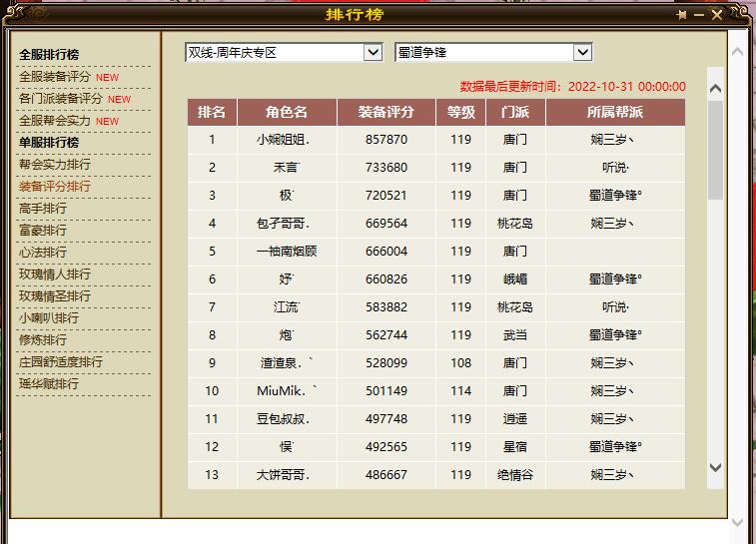Select 装备评分排行 in sidebar
This screenshot has width=756, height=544.
[55, 187]
